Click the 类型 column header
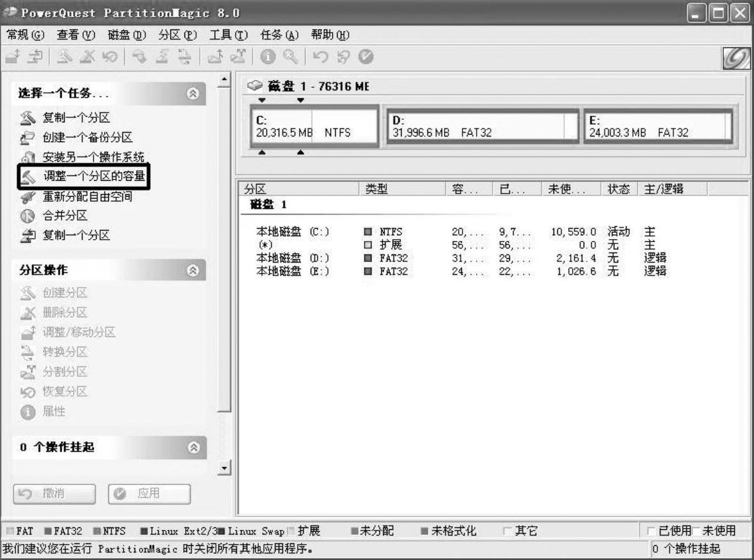Screen dimensions: 754x560 402,189
